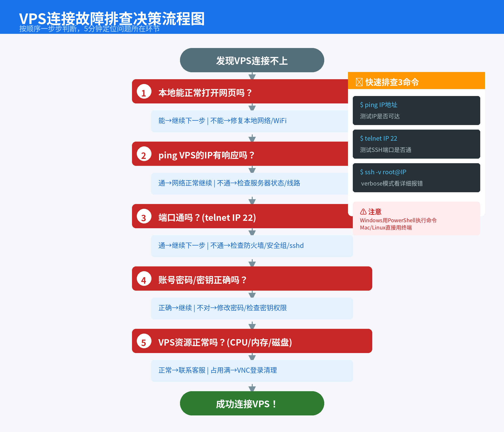The height and width of the screenshot is (432, 504).
Task: Click the step 1 number circle
Action: pos(144,92)
